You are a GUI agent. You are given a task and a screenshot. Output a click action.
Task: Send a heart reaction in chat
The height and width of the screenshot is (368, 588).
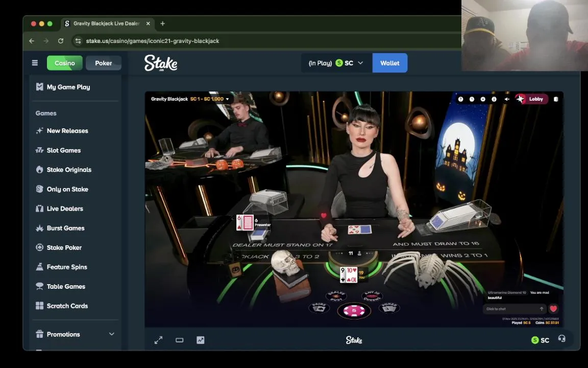point(553,309)
